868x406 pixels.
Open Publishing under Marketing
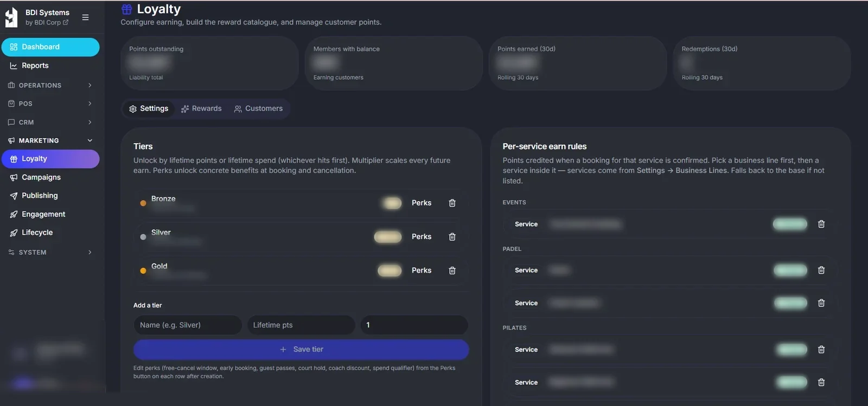point(50,196)
